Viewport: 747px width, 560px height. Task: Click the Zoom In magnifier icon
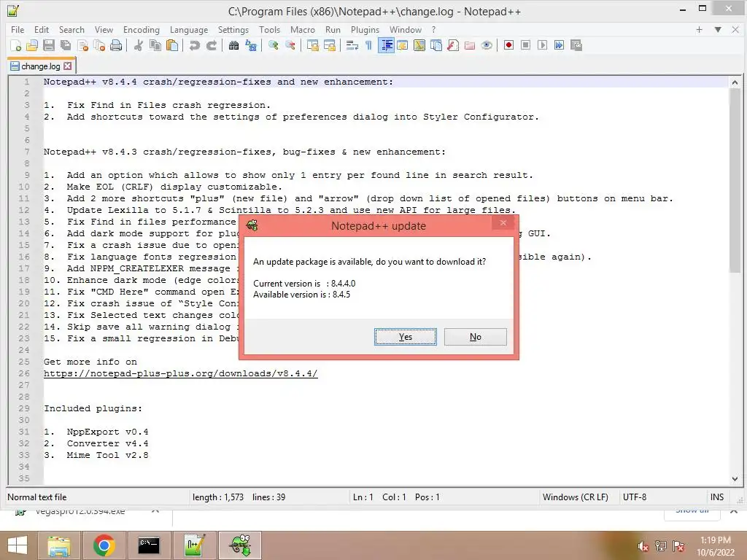[273, 45]
